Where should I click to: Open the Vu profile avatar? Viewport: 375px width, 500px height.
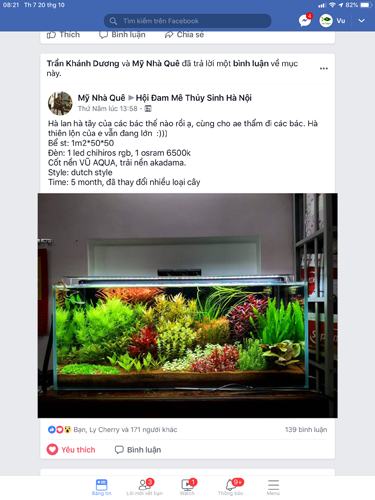click(x=326, y=21)
